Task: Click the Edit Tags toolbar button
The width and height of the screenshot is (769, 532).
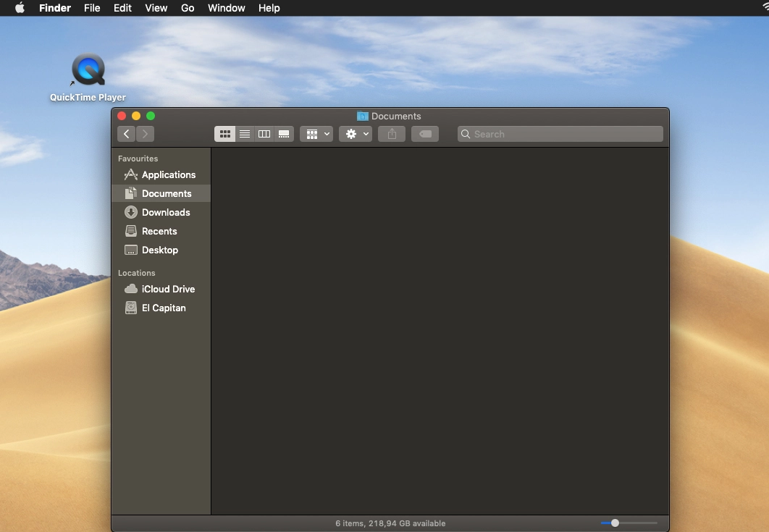Action: coord(425,134)
